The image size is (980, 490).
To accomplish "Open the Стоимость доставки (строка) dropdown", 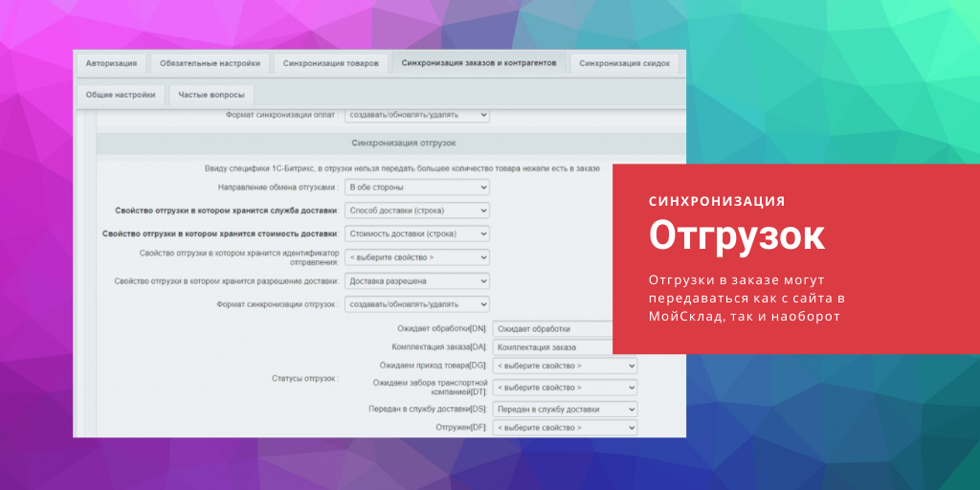I will pyautogui.click(x=416, y=234).
